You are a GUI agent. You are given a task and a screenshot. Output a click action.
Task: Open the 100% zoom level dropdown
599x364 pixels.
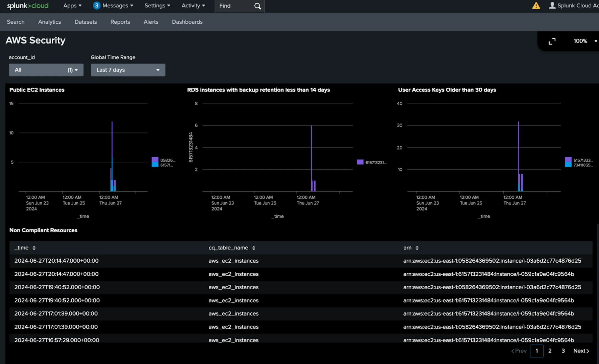[x=585, y=41]
